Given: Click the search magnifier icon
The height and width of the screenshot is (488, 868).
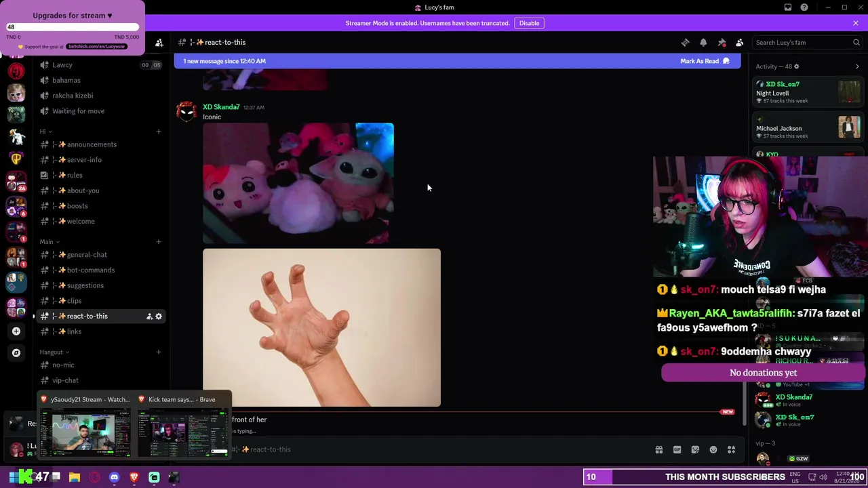Looking at the screenshot, I should [x=856, y=42].
